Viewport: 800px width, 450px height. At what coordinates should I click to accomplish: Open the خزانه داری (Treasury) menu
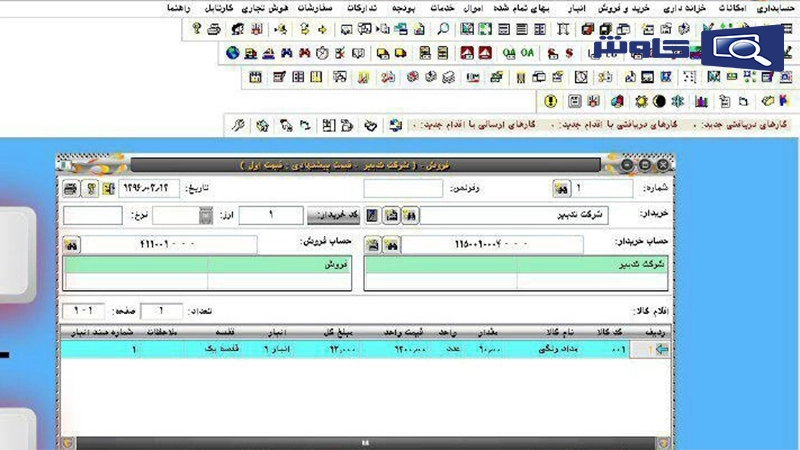(x=684, y=9)
